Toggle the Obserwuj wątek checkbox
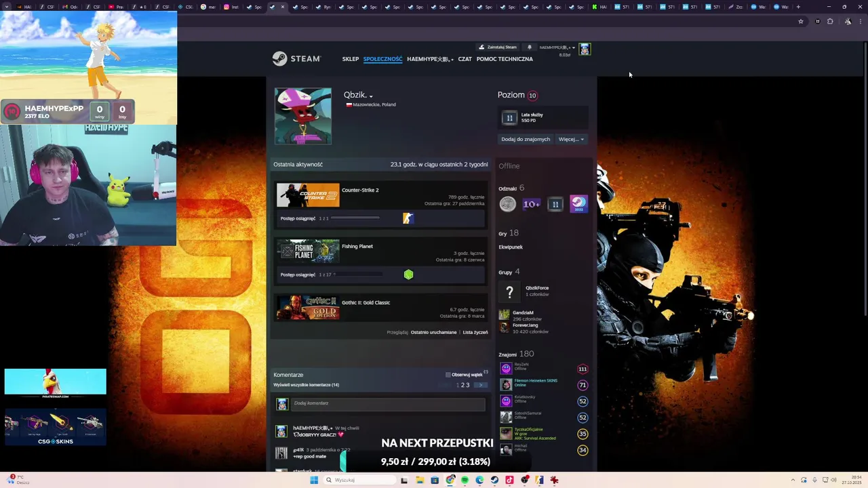The width and height of the screenshot is (868, 488). (448, 375)
